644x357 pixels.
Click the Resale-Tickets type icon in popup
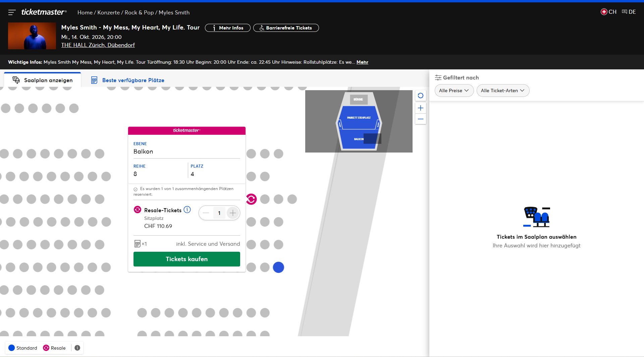click(138, 210)
